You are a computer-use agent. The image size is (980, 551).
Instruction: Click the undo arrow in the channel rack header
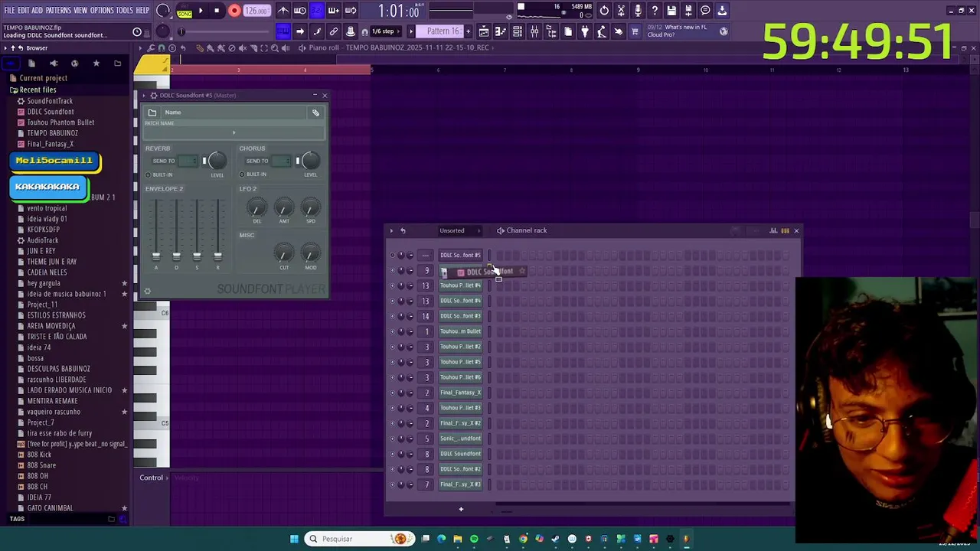[x=403, y=230]
